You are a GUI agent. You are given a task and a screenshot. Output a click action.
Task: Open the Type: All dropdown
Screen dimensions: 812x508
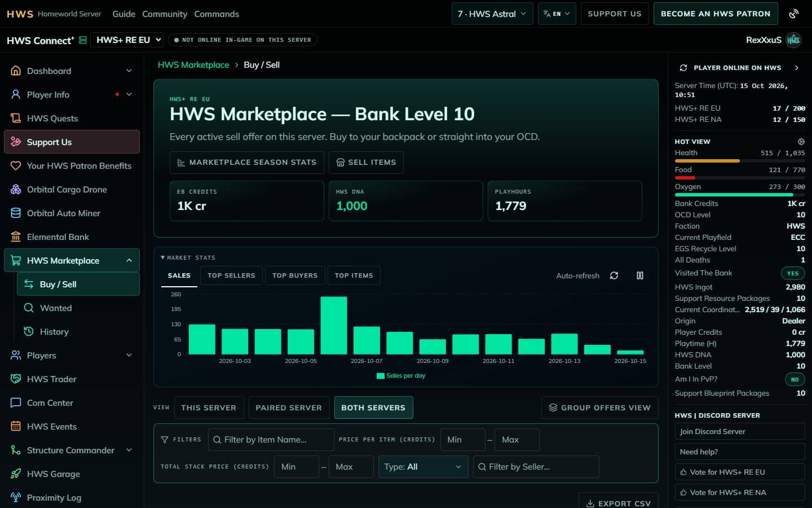423,467
